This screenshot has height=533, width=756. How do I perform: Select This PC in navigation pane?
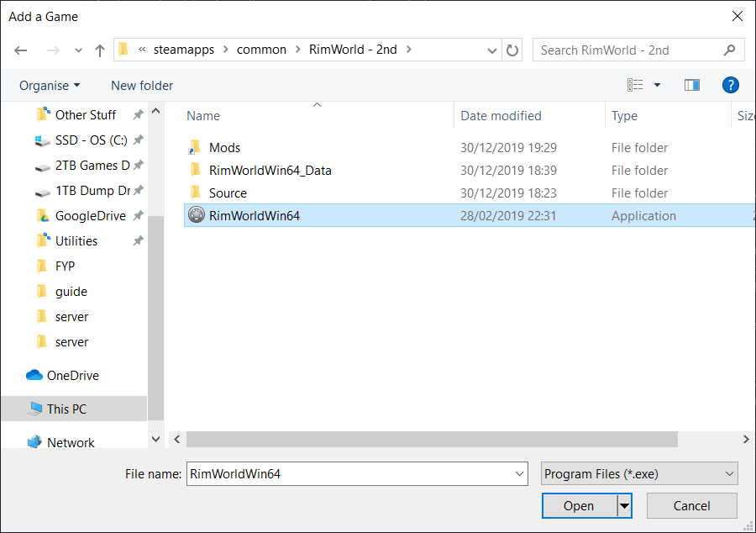[66, 409]
